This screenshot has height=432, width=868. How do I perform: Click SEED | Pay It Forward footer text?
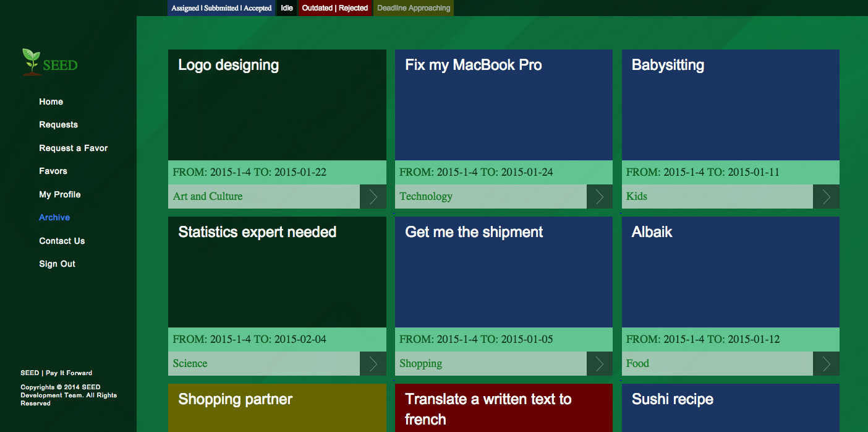pos(56,373)
